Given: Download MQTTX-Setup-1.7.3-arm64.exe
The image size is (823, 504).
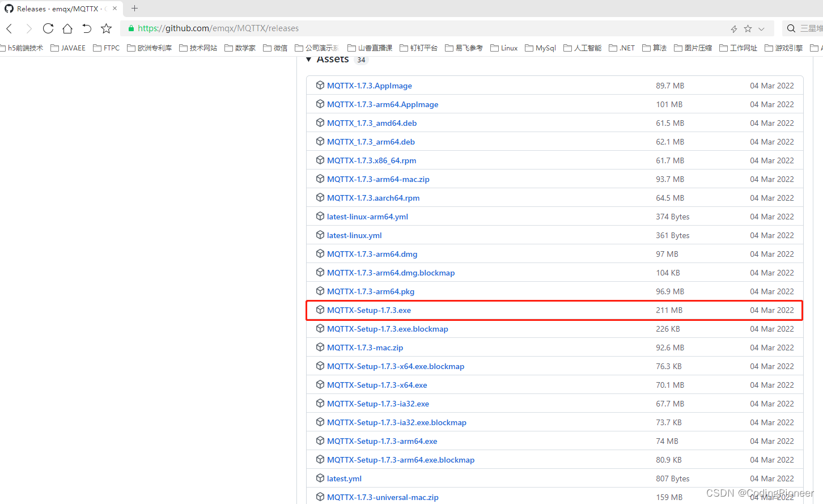Looking at the screenshot, I should [382, 441].
